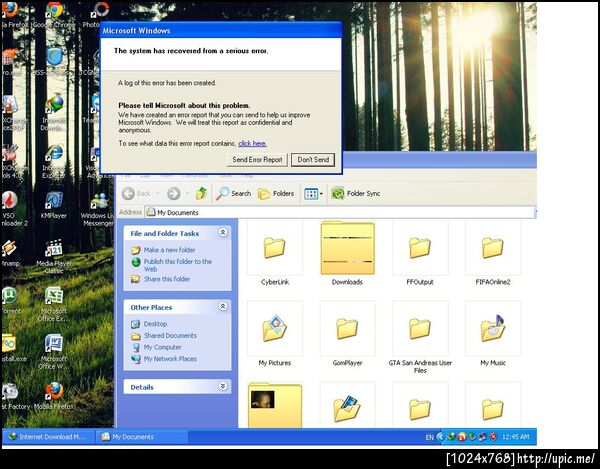Select the blue shield desktop icon
The image size is (600, 469).
tap(54, 57)
